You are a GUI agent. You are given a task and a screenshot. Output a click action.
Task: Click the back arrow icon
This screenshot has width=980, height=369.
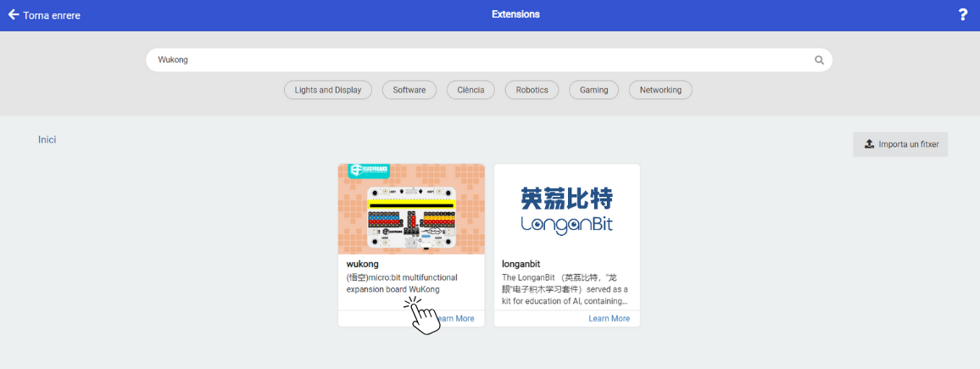click(x=13, y=14)
